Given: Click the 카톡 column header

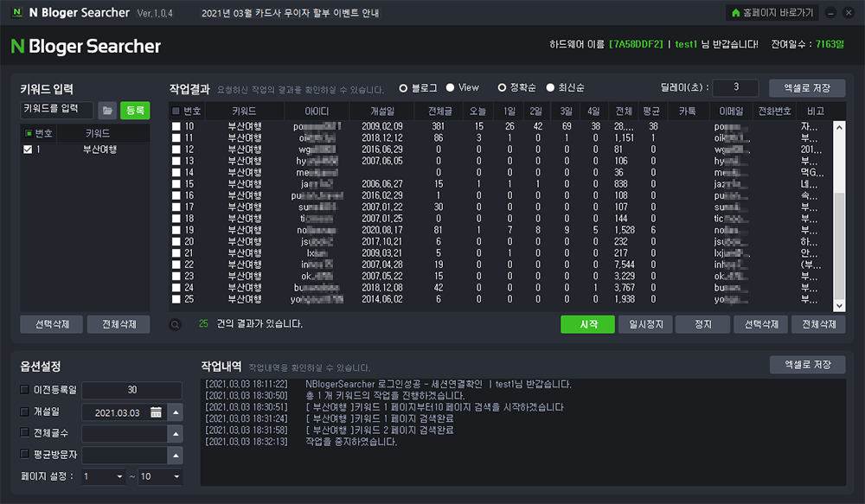Looking at the screenshot, I should (x=688, y=112).
